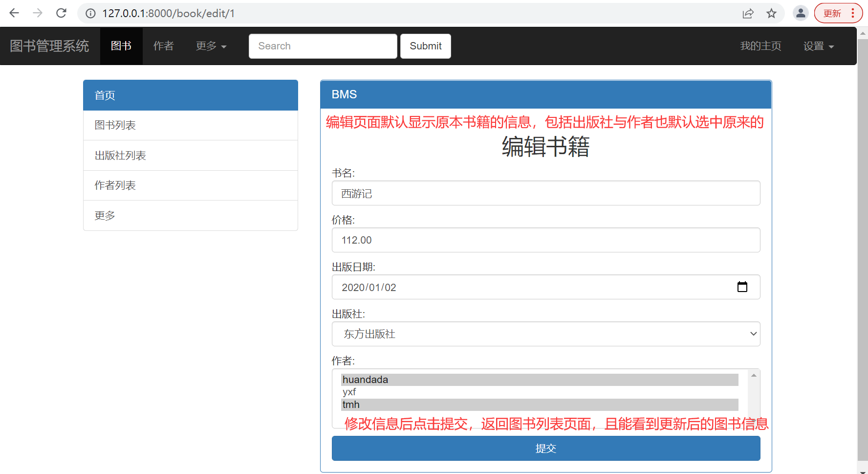Select author huandada in the list
868x474 pixels.
point(540,380)
